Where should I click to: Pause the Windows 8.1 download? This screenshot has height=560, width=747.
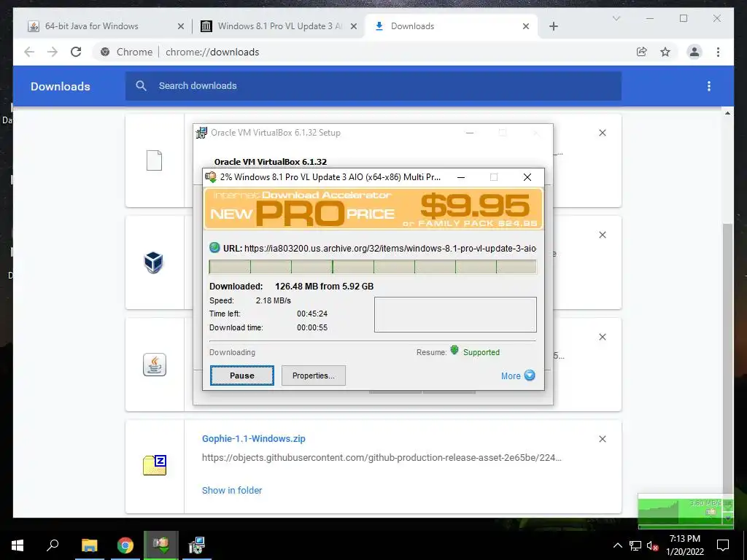click(242, 376)
